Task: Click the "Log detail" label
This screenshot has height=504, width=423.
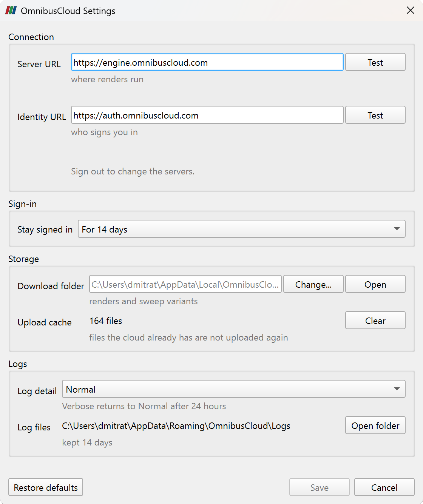Action: 37,391
